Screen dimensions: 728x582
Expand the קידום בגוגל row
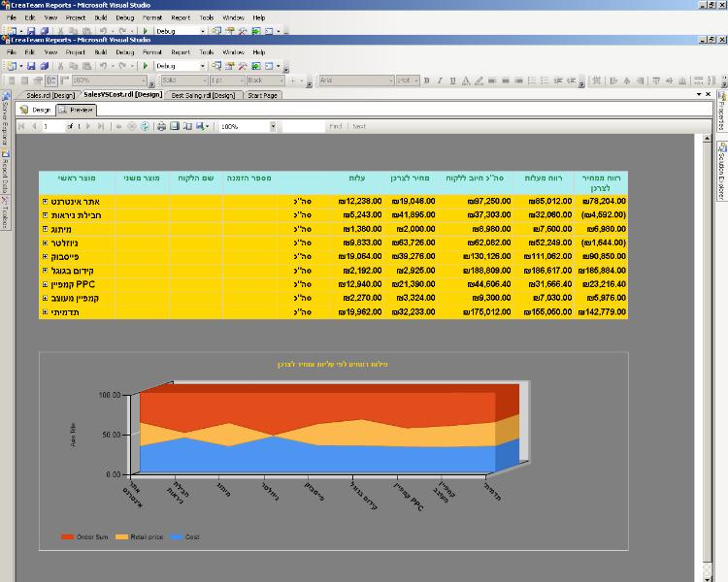click(x=45, y=270)
